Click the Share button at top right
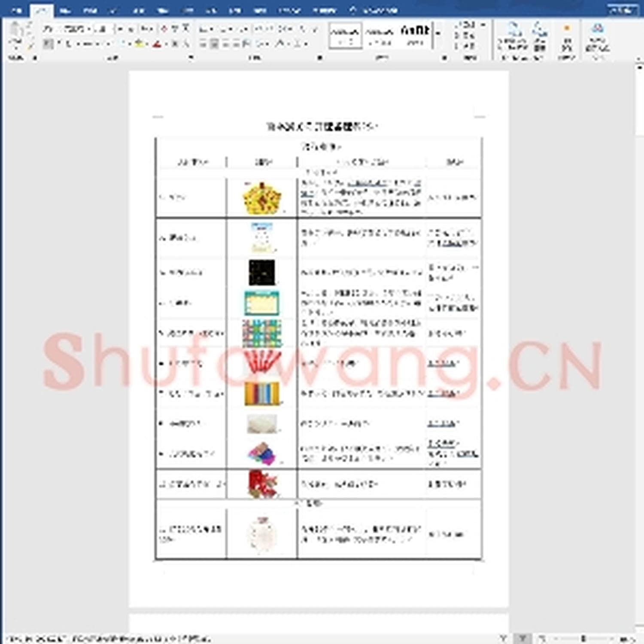Viewport: 644px width, 644px height. pyautogui.click(x=622, y=10)
